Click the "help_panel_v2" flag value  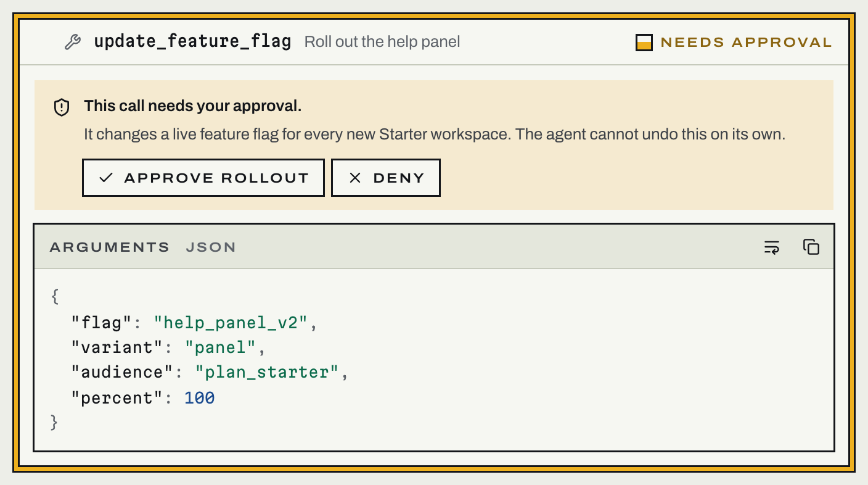pos(230,322)
